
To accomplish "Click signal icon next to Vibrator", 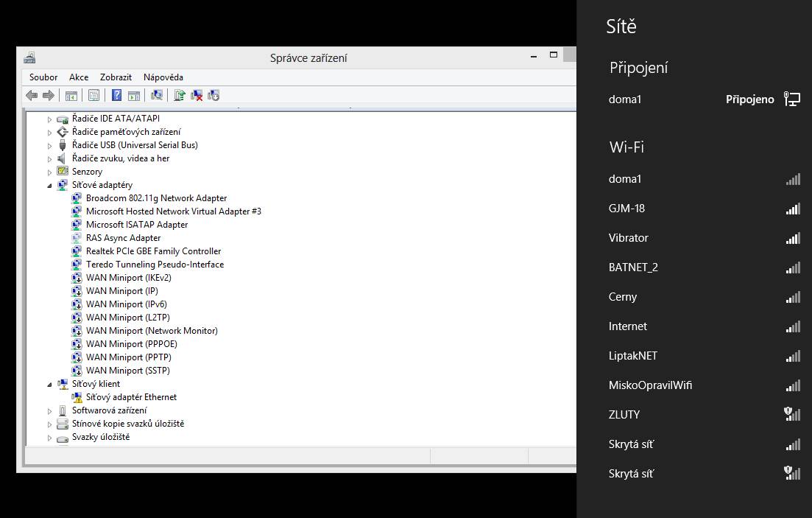I will 793,238.
